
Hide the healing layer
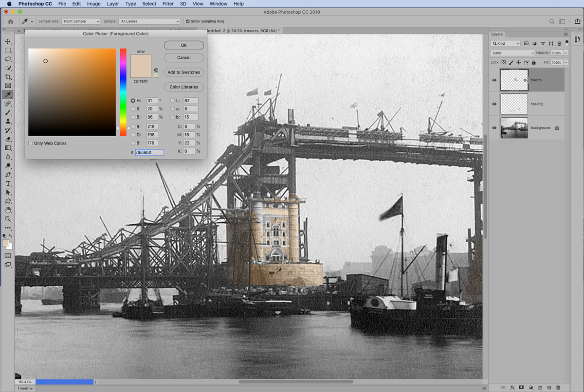[x=494, y=104]
